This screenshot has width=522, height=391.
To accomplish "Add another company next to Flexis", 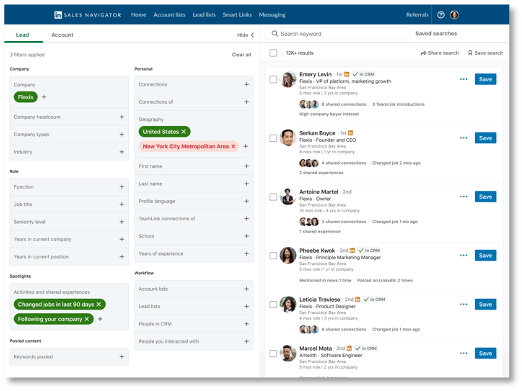I will (44, 97).
